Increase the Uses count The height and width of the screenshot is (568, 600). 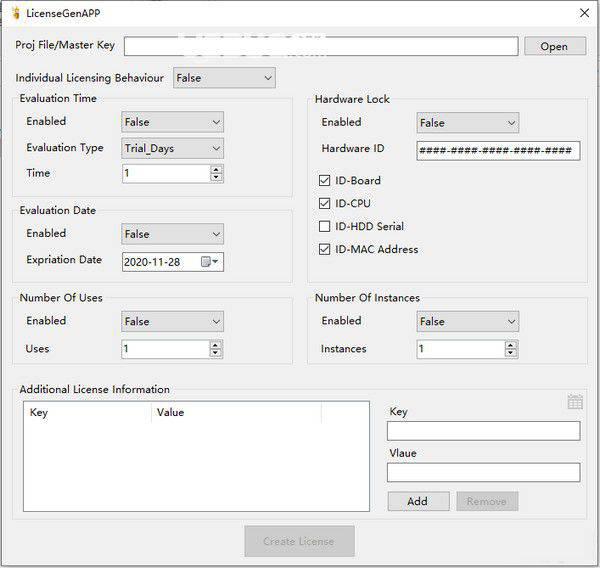tap(215, 345)
